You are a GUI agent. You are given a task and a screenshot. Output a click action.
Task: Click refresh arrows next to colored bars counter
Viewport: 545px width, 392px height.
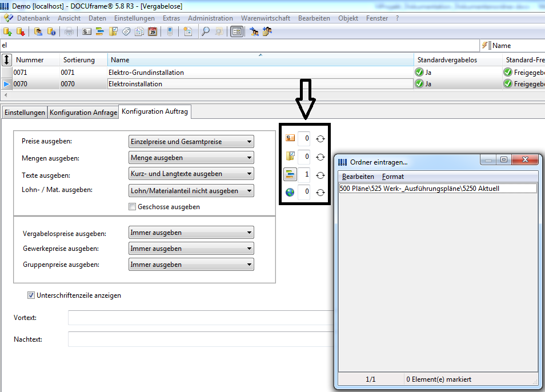point(320,175)
